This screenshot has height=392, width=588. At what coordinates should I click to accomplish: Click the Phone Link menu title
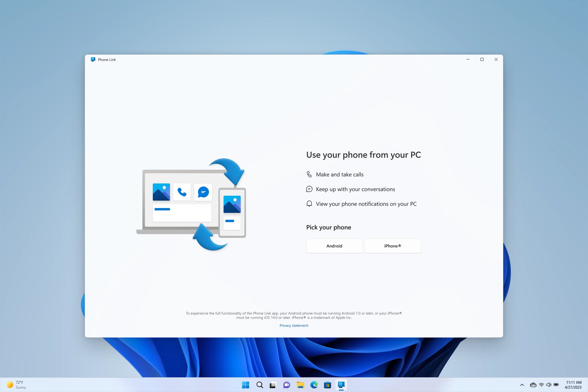[106, 59]
